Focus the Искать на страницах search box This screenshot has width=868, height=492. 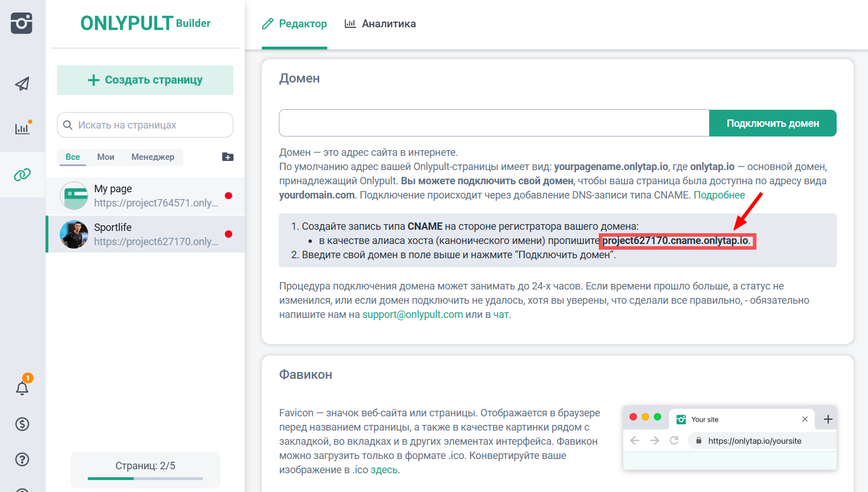[151, 125]
